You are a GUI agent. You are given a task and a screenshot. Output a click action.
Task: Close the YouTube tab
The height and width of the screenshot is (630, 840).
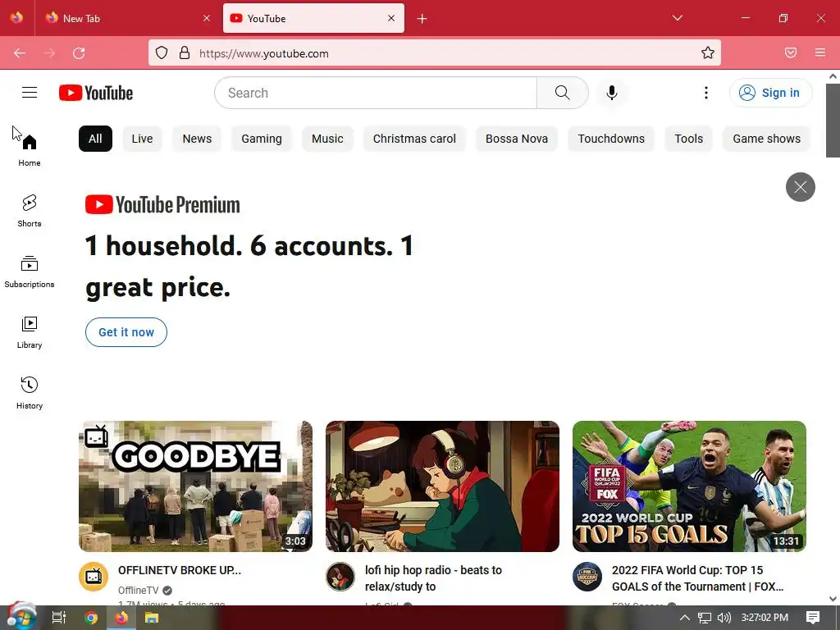coord(391,18)
